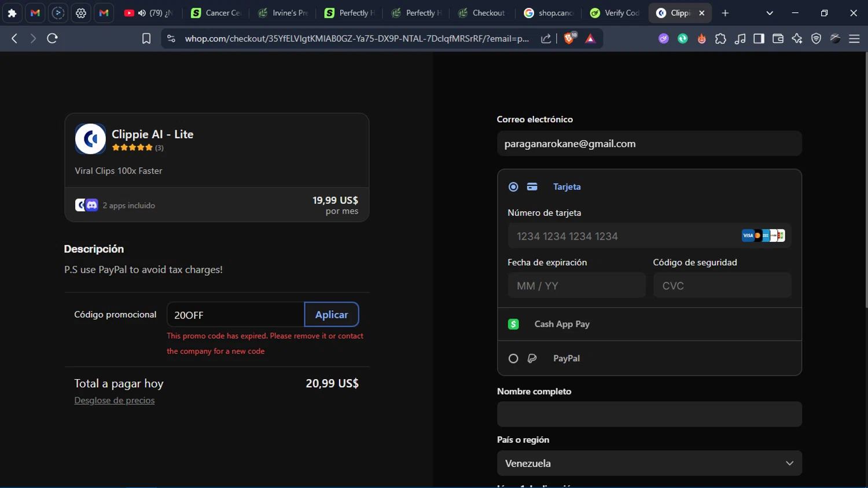
Task: Open site settings icon in address bar
Action: pyautogui.click(x=171, y=38)
